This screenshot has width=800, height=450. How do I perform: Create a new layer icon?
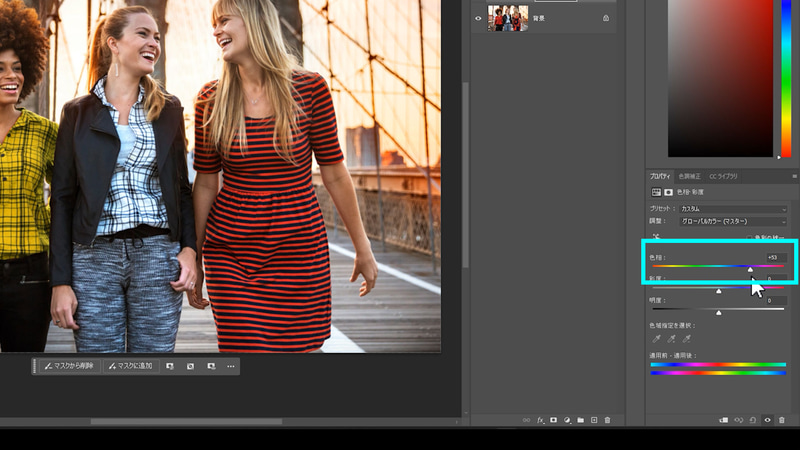(594, 420)
